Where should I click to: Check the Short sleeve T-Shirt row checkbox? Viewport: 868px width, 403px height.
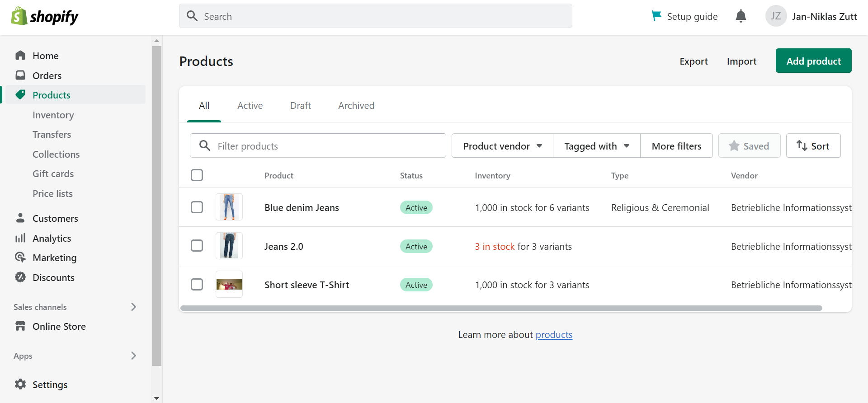pyautogui.click(x=197, y=284)
